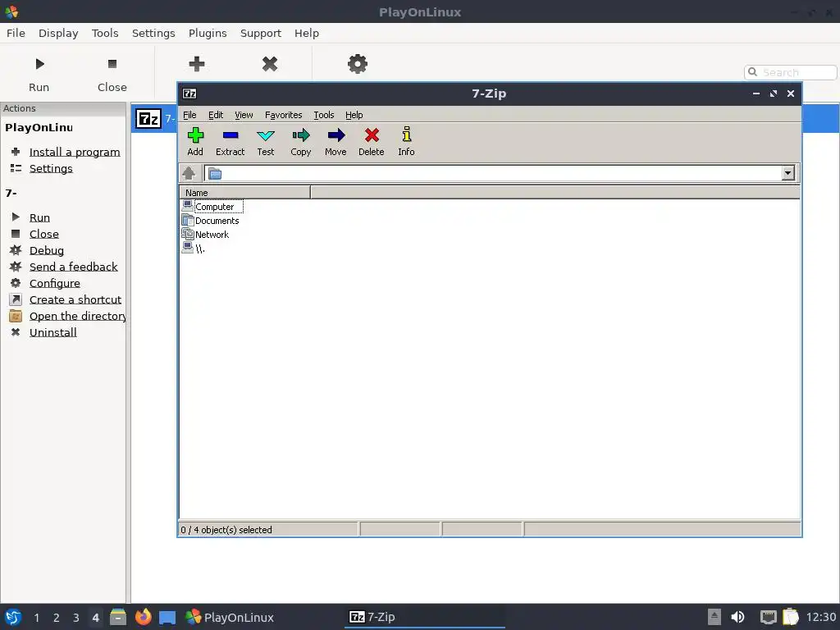840x630 pixels.
Task: Click the blue desktop icon in taskbar
Action: click(167, 618)
